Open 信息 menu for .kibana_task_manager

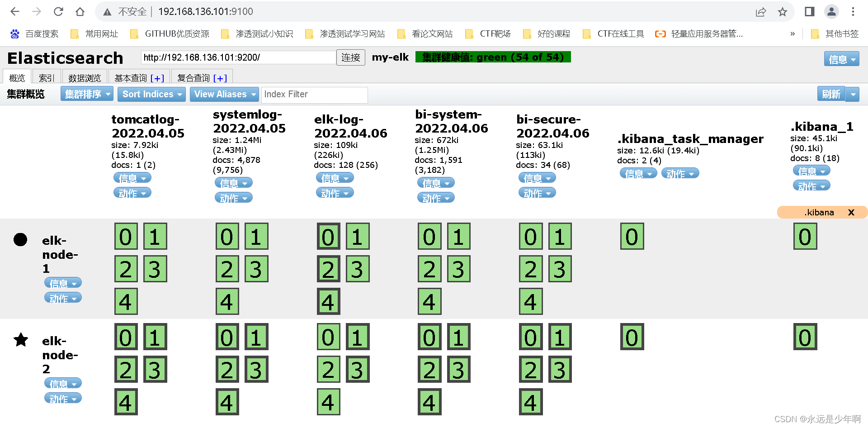[x=638, y=173]
